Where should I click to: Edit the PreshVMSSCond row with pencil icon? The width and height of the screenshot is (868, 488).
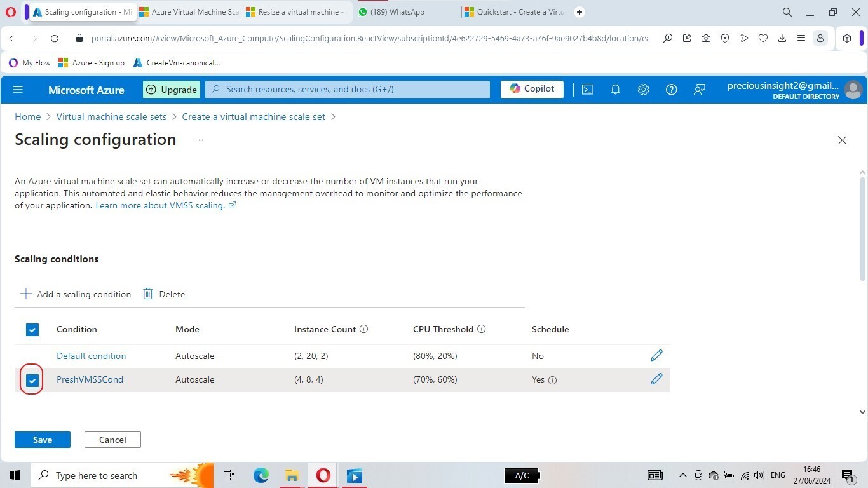[656, 379]
